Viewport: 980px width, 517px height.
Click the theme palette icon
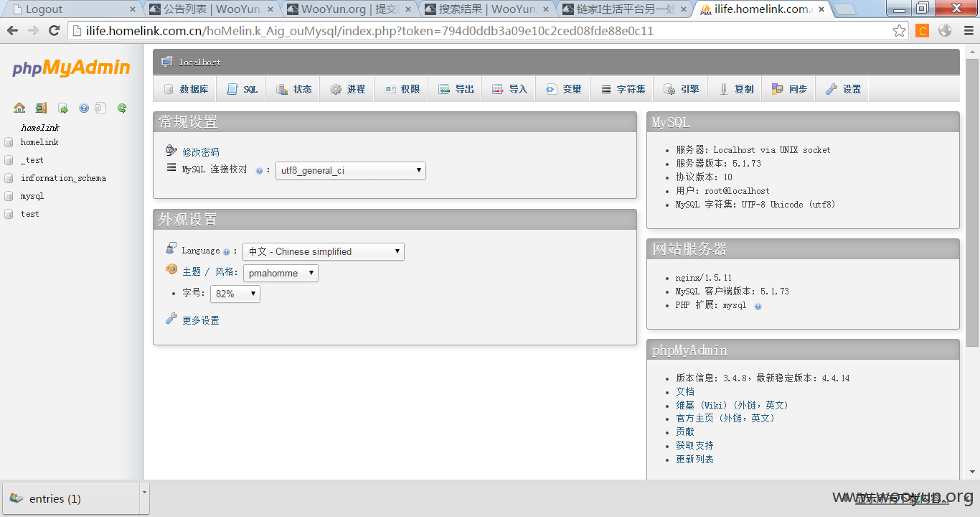(171, 269)
